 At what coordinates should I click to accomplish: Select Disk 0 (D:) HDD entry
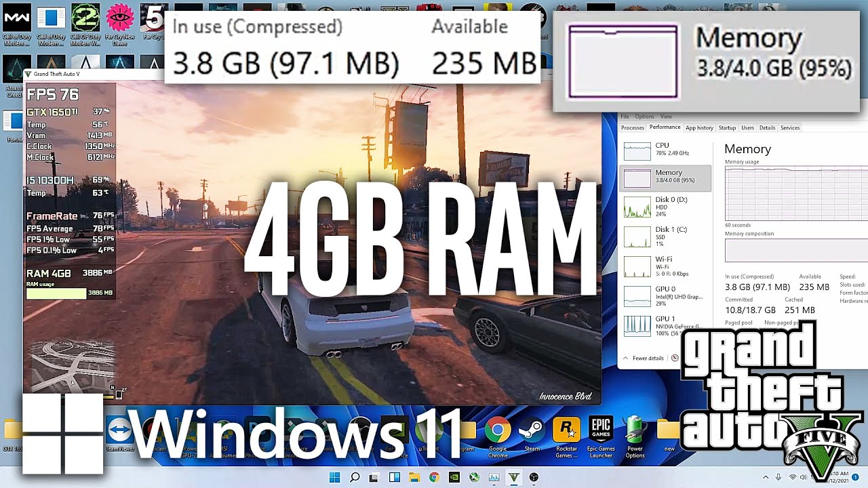[665, 207]
